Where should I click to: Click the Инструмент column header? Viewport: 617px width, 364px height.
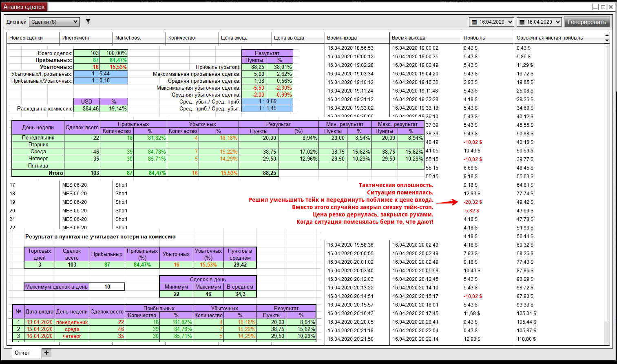pyautogui.click(x=76, y=38)
